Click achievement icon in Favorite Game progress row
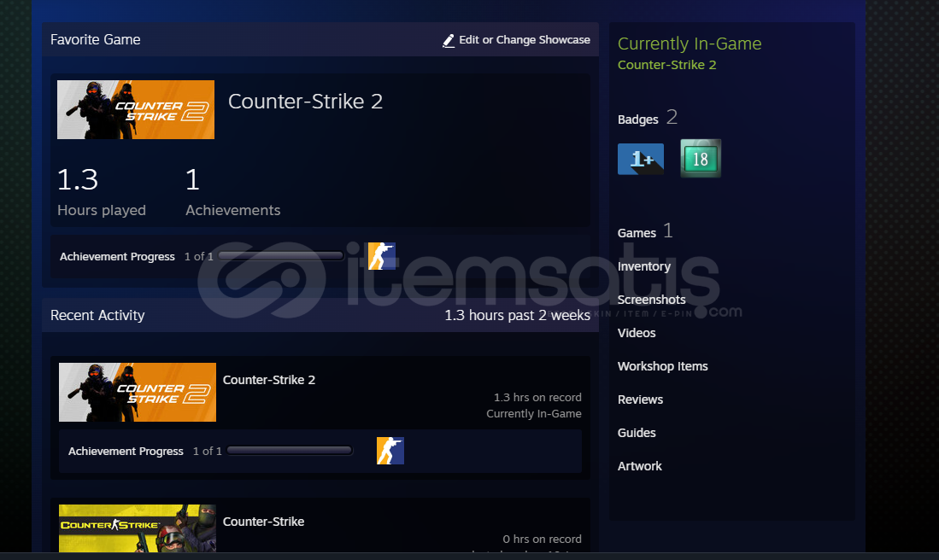The width and height of the screenshot is (939, 560). [381, 256]
